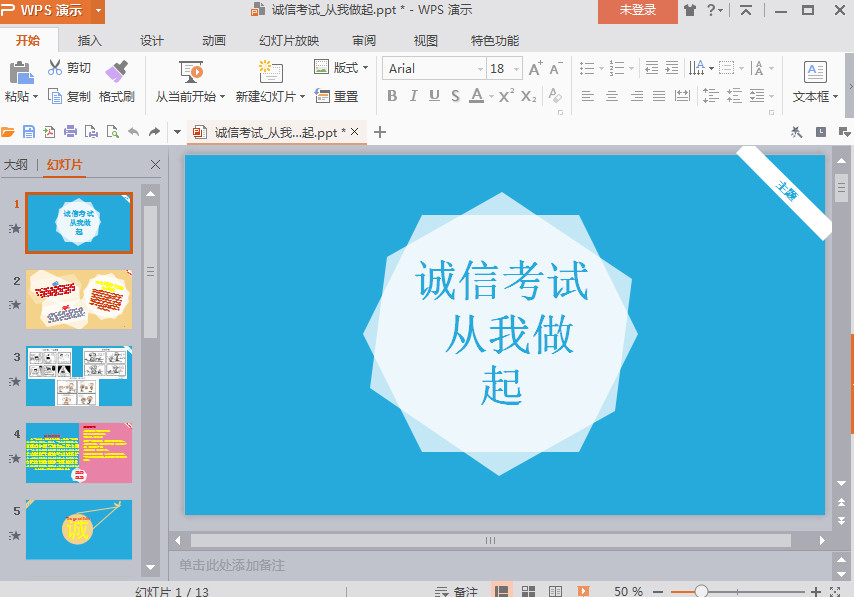Undo the last action
Screen dimensions: 854x597
(133, 132)
